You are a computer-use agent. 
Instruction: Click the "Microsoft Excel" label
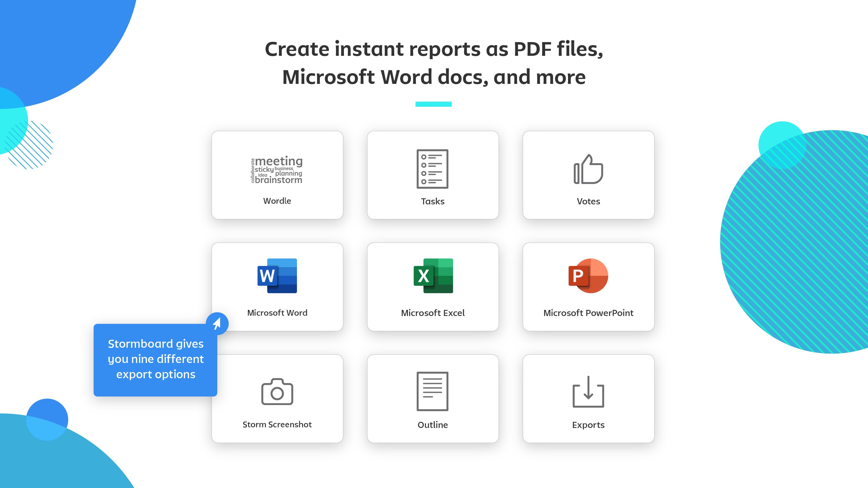[x=433, y=313]
